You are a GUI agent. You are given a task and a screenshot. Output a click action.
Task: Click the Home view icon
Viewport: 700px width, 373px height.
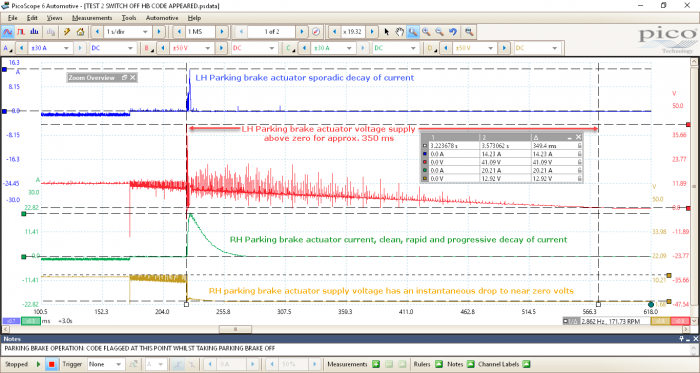pyautogui.click(x=80, y=32)
